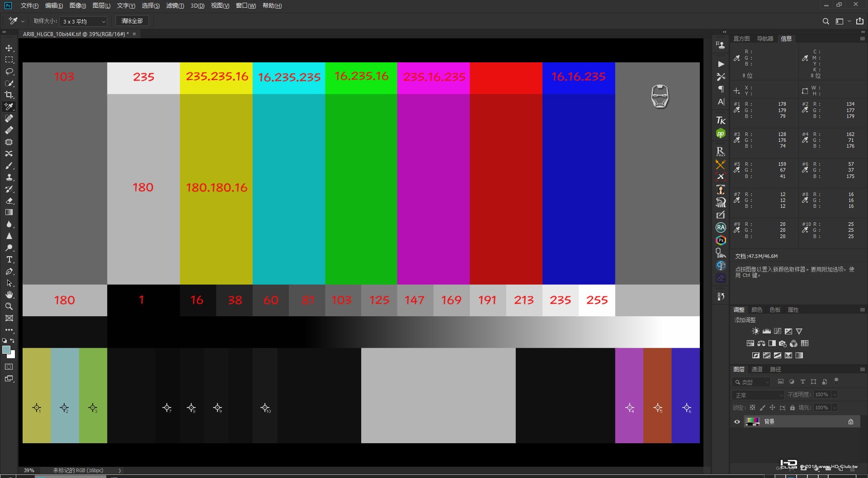Switch to the 直方图 tab
868x478 pixels.
pyautogui.click(x=741, y=39)
